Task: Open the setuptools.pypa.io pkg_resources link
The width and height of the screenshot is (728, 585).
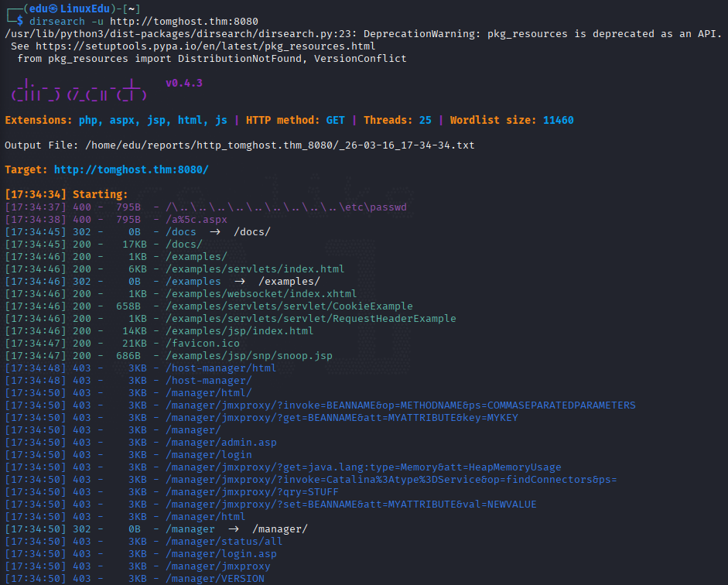Action: 206,46
